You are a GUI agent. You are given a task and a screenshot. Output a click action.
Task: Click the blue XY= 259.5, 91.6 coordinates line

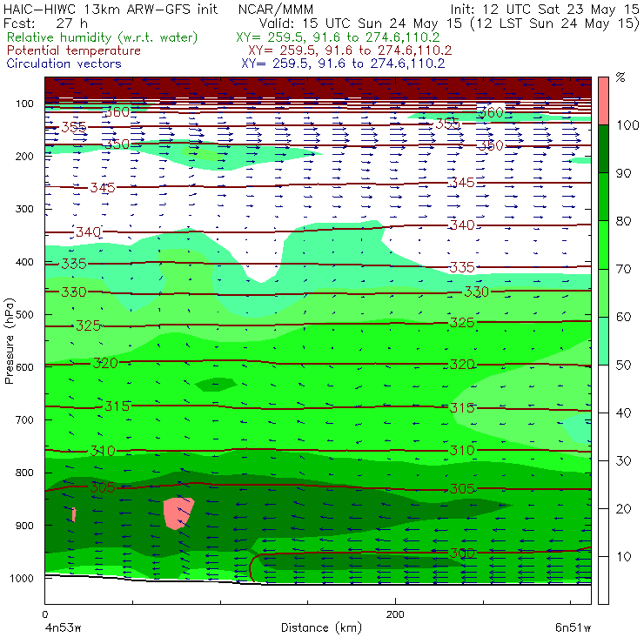point(343,64)
